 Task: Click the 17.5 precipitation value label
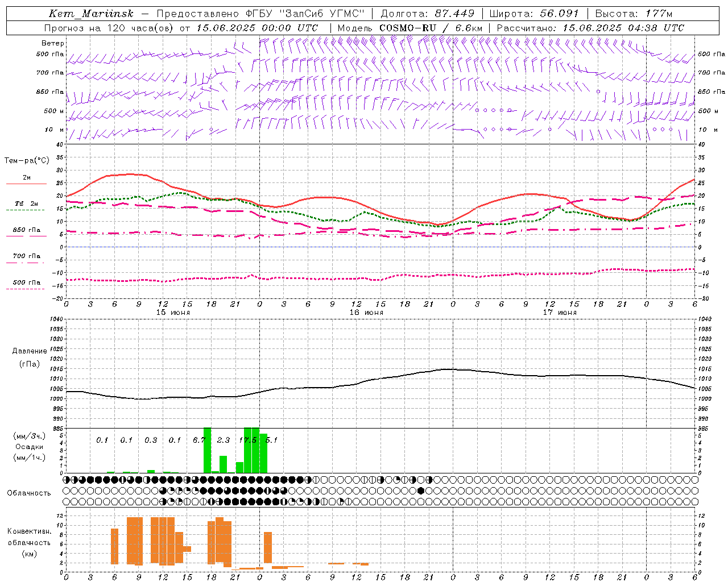point(247,440)
